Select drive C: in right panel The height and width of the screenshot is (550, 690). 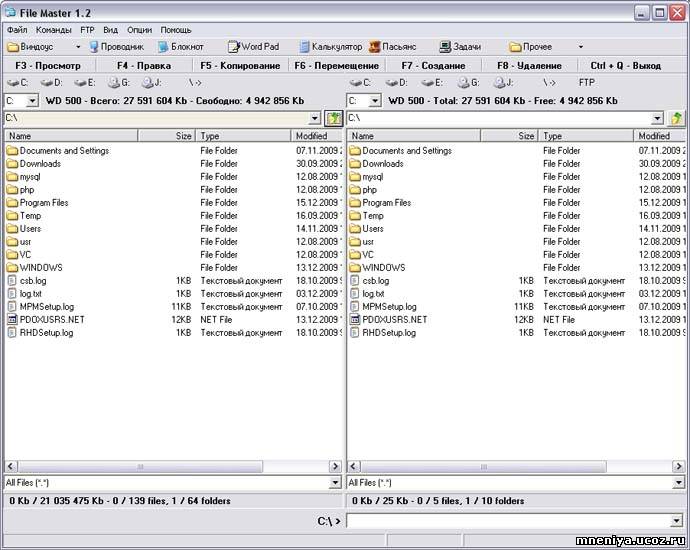(360, 82)
